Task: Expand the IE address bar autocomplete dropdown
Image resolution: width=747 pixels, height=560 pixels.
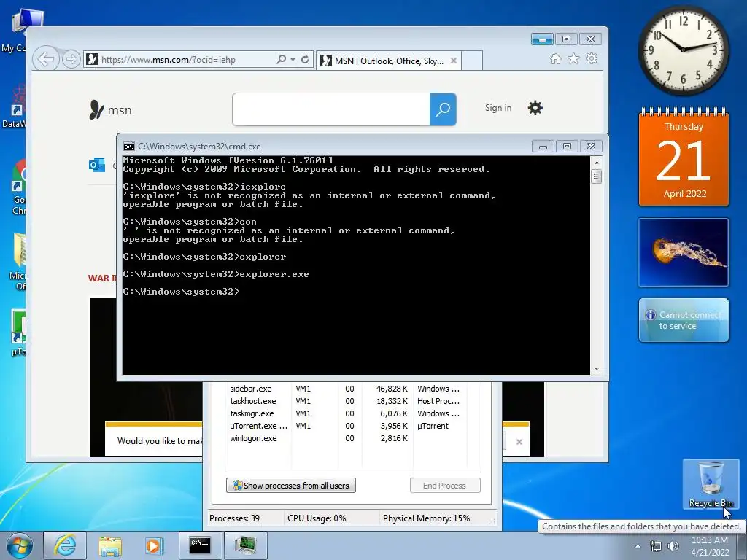Action: click(293, 60)
